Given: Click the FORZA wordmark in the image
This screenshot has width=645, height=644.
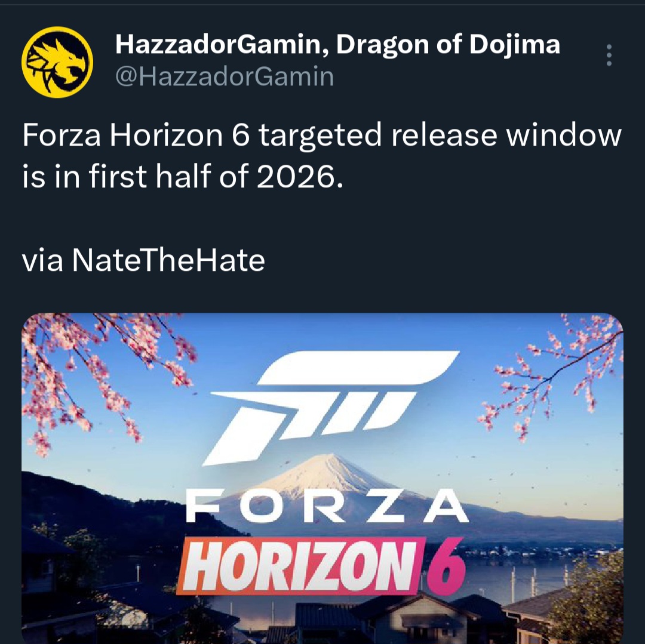Looking at the screenshot, I should 327,506.
